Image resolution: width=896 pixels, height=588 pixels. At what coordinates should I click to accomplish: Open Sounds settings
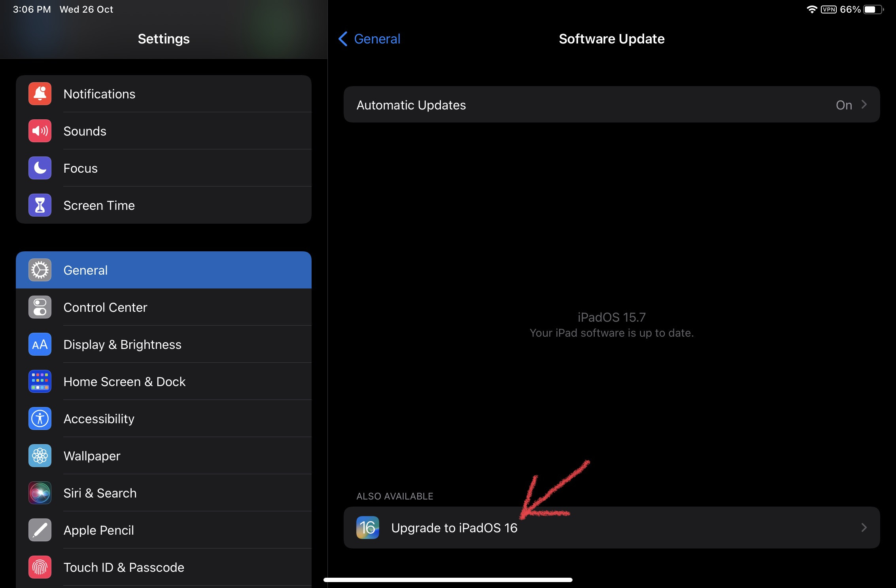(x=164, y=131)
